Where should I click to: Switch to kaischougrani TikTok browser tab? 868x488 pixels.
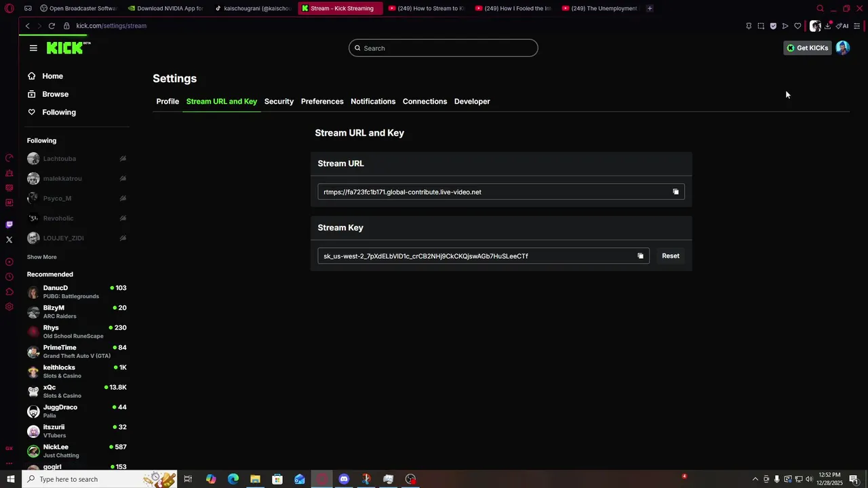point(253,8)
